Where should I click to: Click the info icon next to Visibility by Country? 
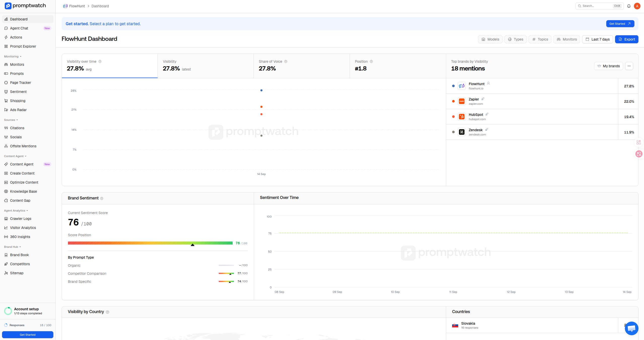pos(108,312)
